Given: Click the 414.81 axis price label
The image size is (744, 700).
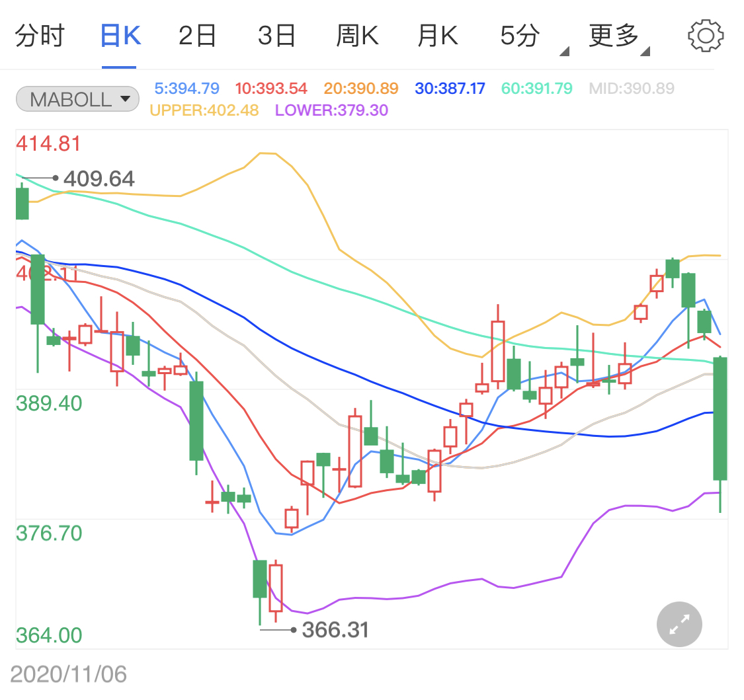Looking at the screenshot, I should (x=48, y=143).
